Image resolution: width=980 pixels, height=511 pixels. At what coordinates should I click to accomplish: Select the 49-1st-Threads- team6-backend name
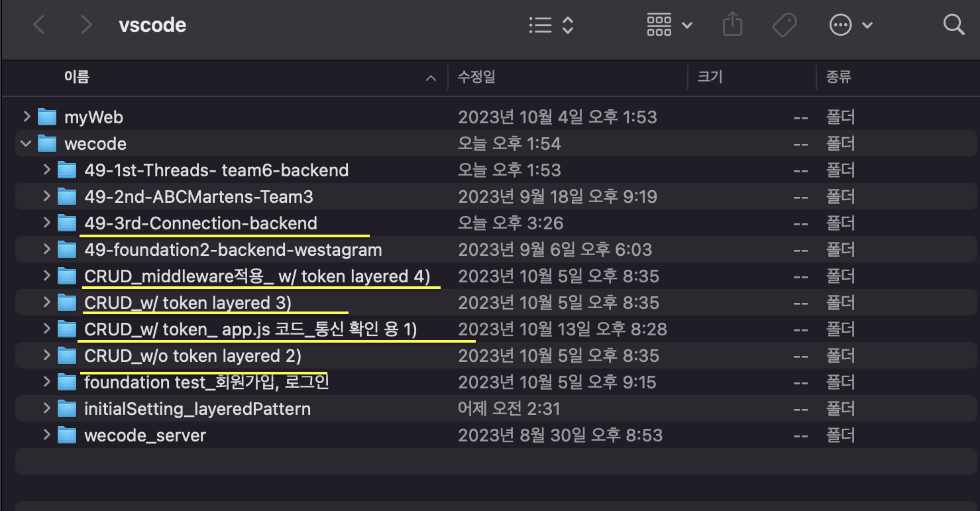point(217,170)
